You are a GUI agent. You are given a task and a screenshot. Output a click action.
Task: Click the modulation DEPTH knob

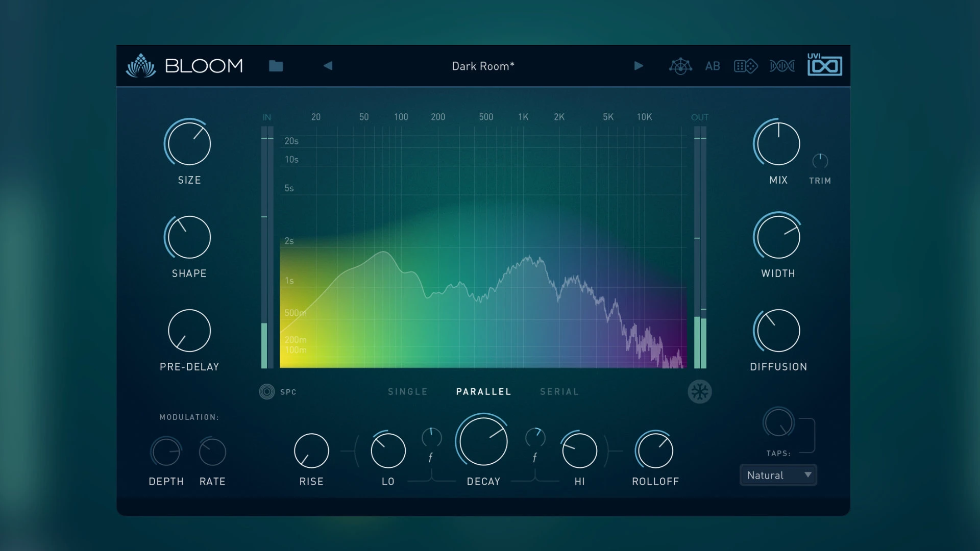[x=166, y=452]
